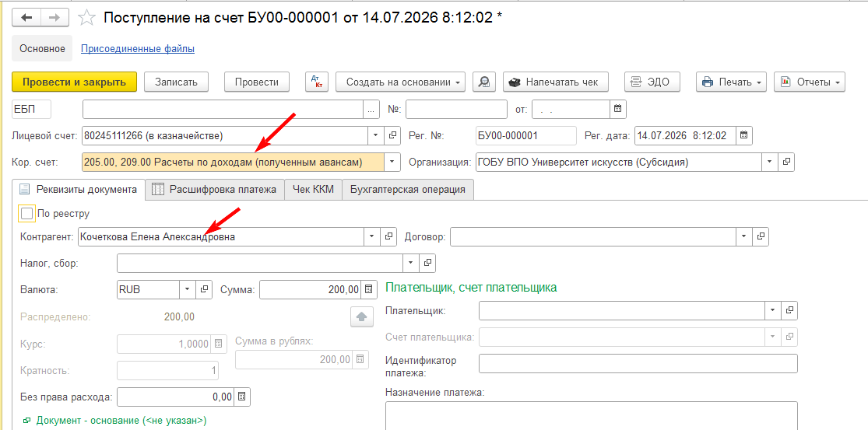Click the Документ - основание link
Viewport: 868px width, 430px height.
click(x=121, y=421)
